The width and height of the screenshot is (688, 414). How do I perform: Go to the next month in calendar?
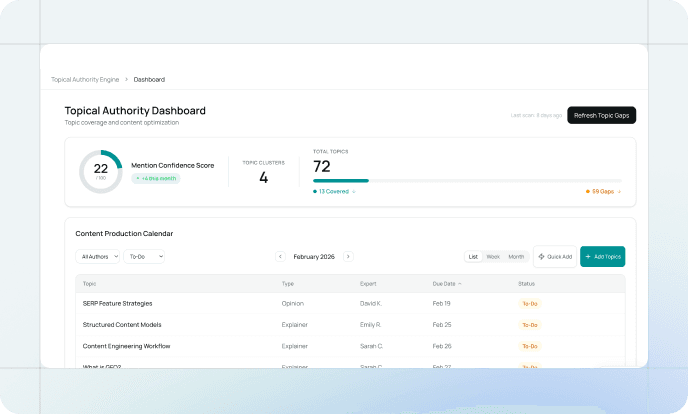click(348, 256)
